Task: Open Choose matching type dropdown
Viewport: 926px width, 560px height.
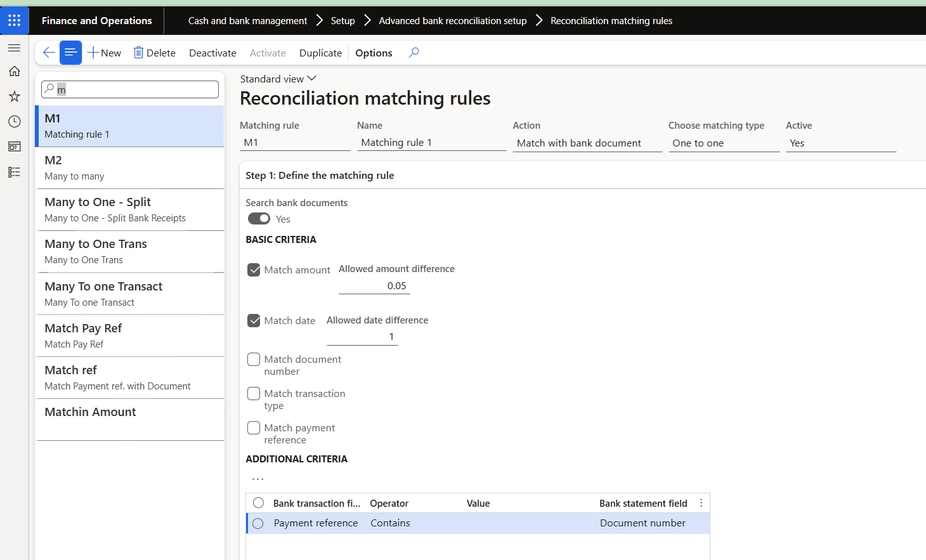Action: coord(724,143)
